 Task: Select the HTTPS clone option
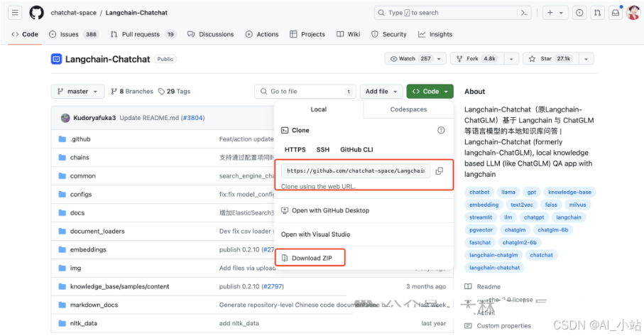[x=295, y=149]
